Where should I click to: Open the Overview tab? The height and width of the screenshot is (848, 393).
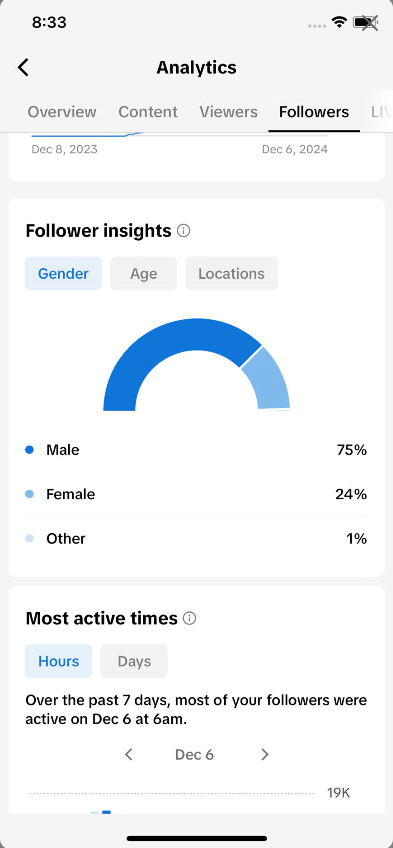[62, 112]
